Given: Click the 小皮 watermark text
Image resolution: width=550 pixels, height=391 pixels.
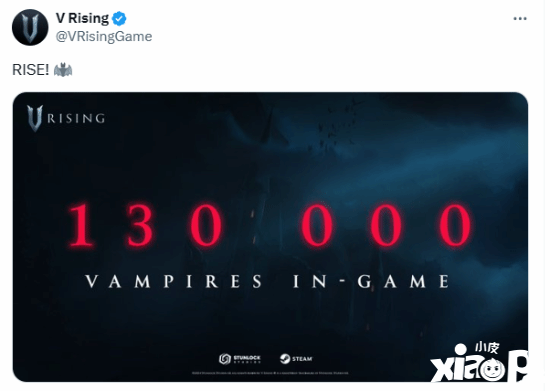Looking at the screenshot, I should tap(487, 348).
